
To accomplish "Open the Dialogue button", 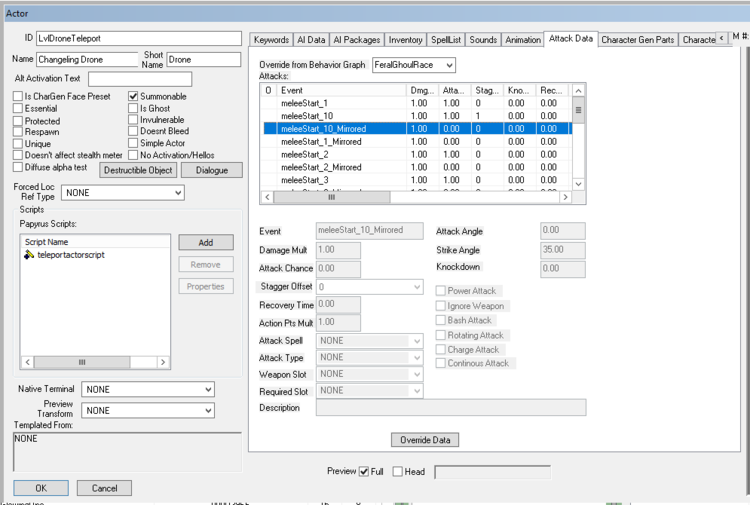I will pos(211,170).
